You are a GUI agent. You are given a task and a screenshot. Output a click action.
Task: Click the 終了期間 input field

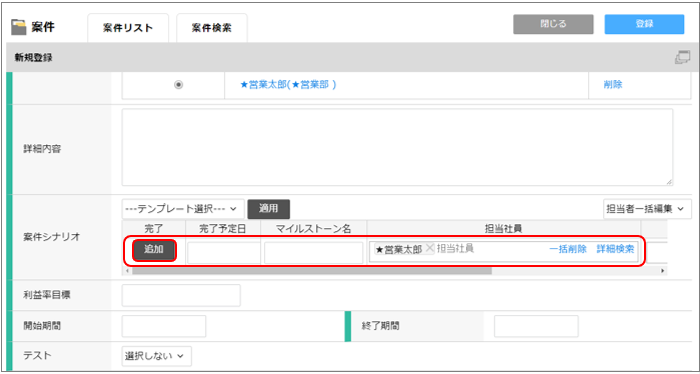[536, 326]
